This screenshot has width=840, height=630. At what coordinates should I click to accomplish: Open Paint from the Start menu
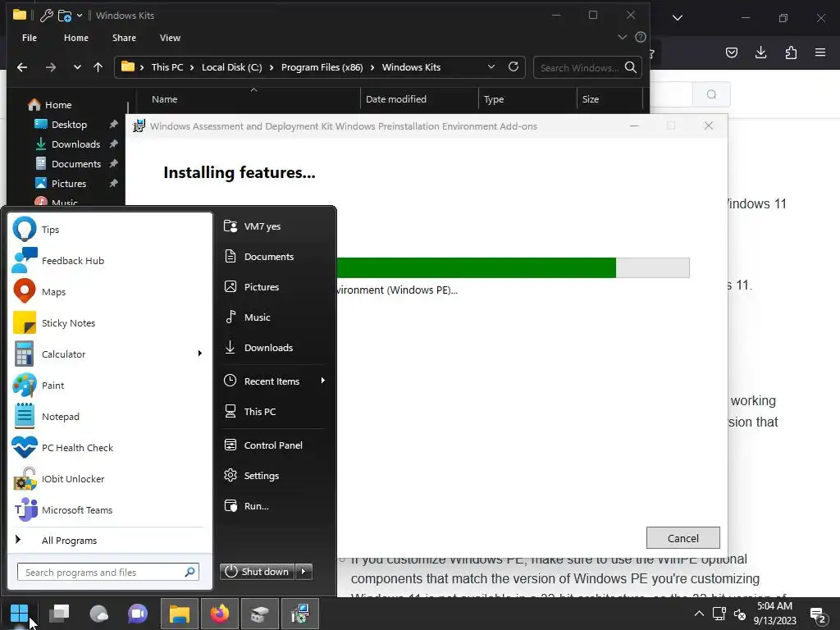pos(110,385)
